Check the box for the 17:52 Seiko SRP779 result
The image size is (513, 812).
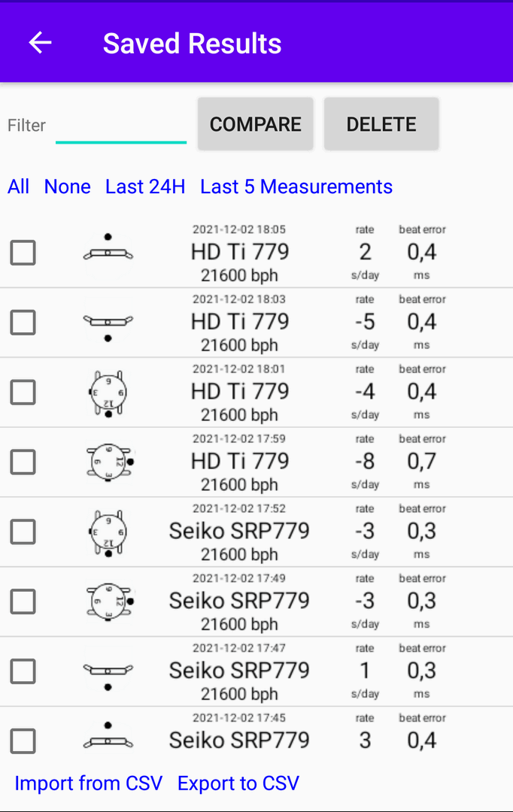pyautogui.click(x=23, y=532)
